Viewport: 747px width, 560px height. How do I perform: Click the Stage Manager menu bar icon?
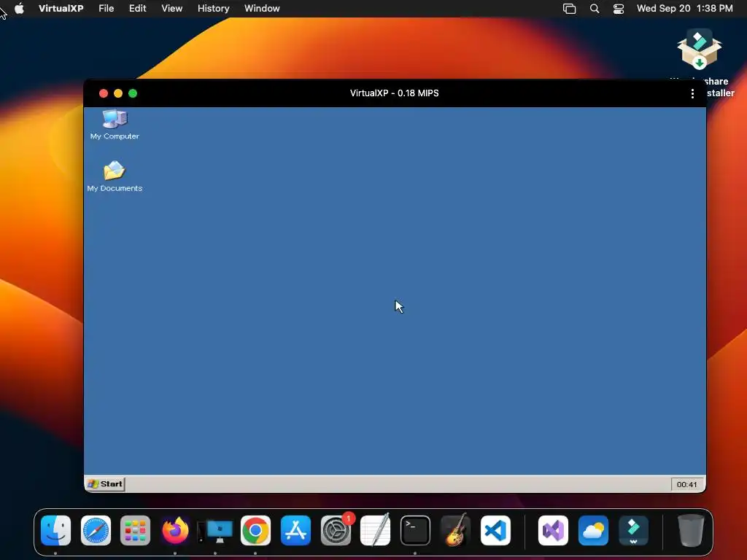569,9
